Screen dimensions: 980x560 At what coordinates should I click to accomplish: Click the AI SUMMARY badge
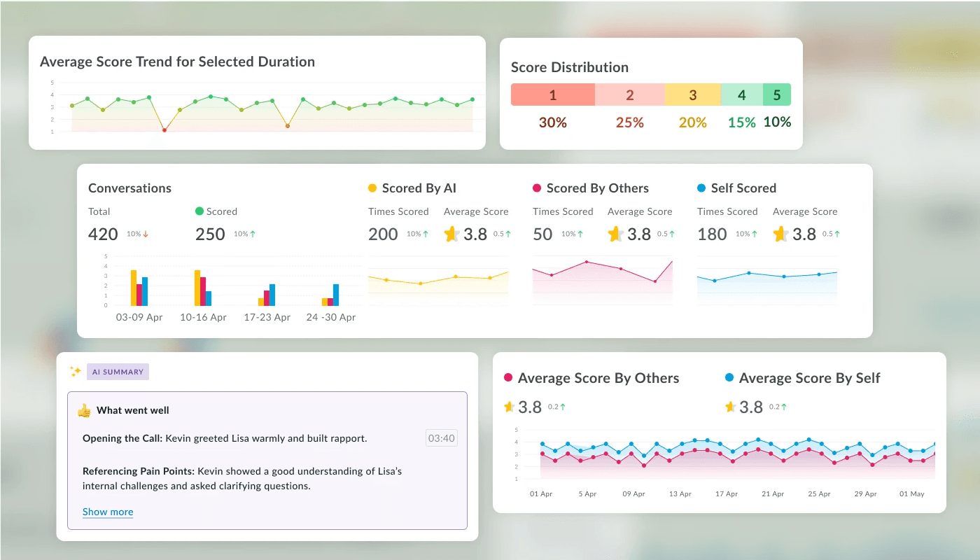point(118,372)
